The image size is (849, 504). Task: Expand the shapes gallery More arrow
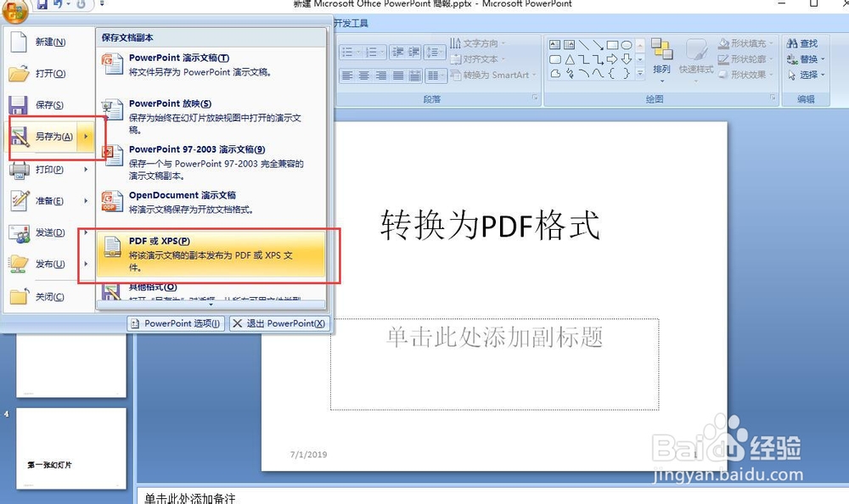pyautogui.click(x=640, y=73)
